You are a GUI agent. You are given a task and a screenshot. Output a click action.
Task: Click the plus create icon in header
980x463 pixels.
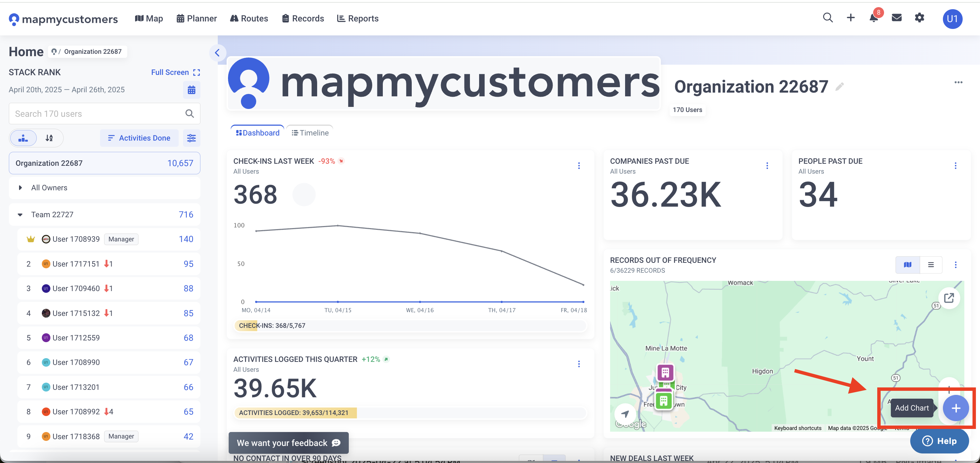point(851,18)
